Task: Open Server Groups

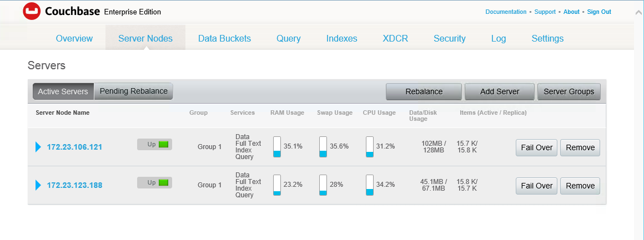Action: click(569, 92)
